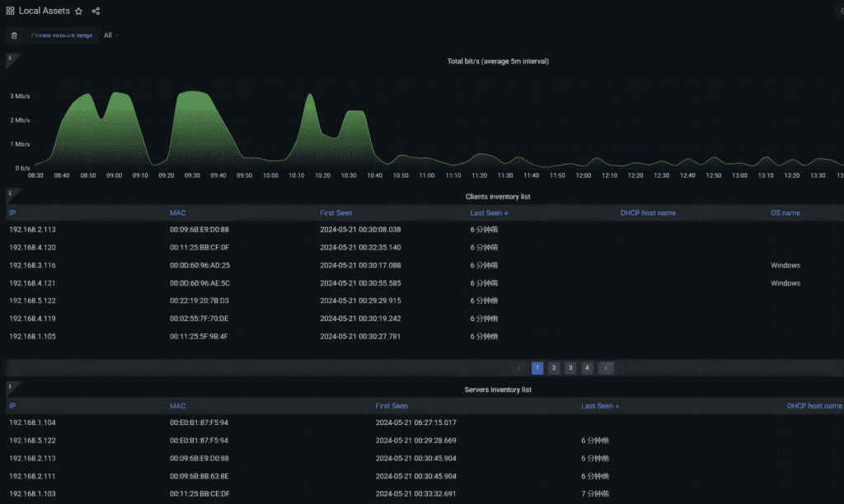Jump to page 3 of clients list

570,368
